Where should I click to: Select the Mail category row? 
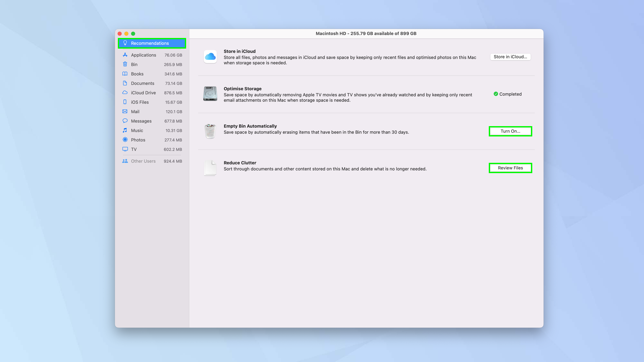(152, 112)
